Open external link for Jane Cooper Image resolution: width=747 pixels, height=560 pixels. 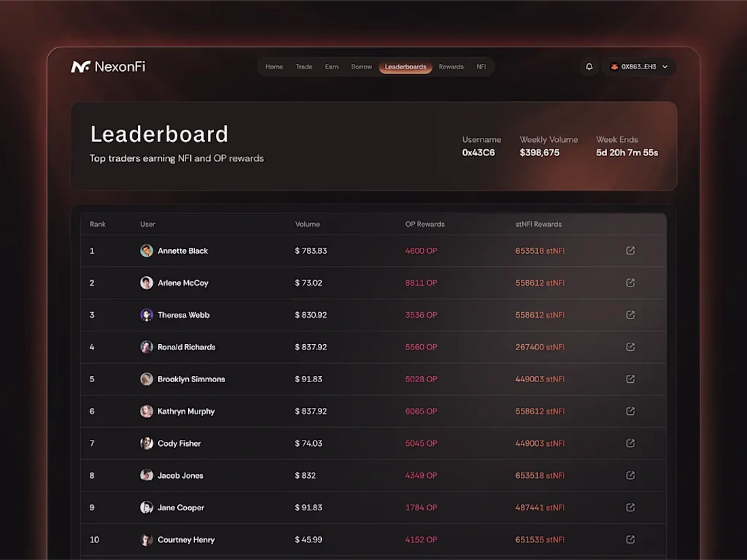click(630, 508)
